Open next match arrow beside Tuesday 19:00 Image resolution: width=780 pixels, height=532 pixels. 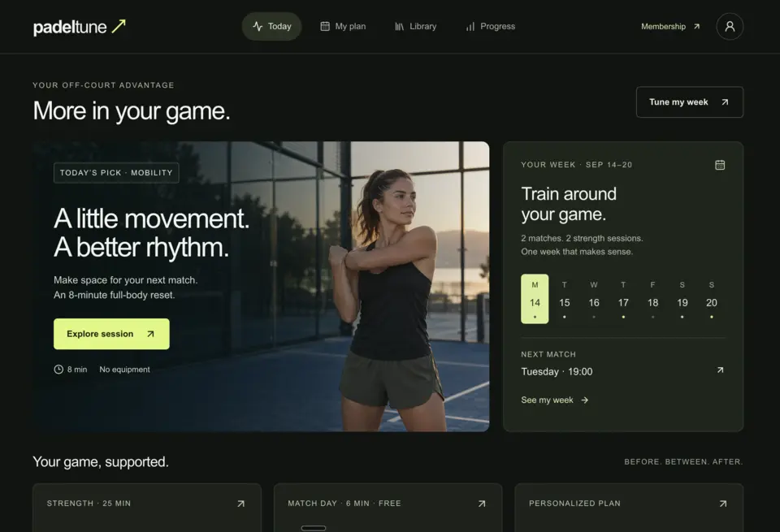720,370
